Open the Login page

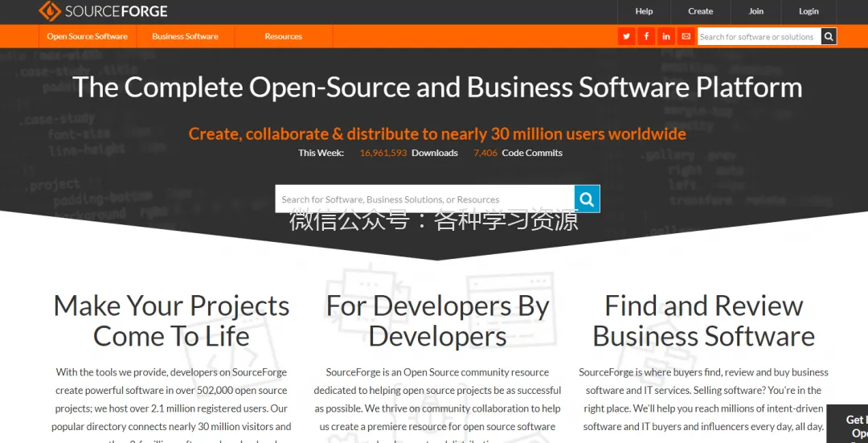click(809, 11)
